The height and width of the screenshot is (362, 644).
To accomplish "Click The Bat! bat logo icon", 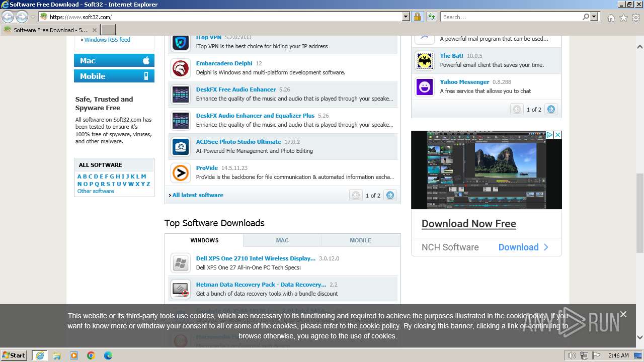I will point(425,60).
